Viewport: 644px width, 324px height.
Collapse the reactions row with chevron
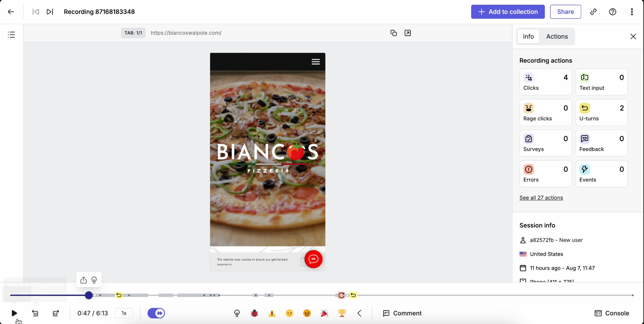[359, 313]
